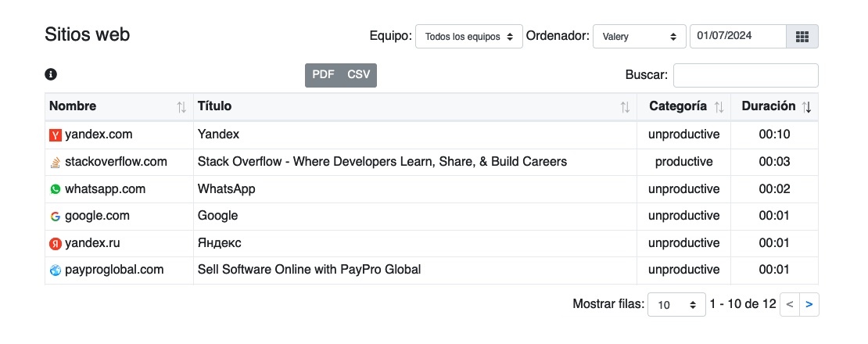The image size is (868, 344).
Task: Click the info circle icon
Action: [51, 74]
